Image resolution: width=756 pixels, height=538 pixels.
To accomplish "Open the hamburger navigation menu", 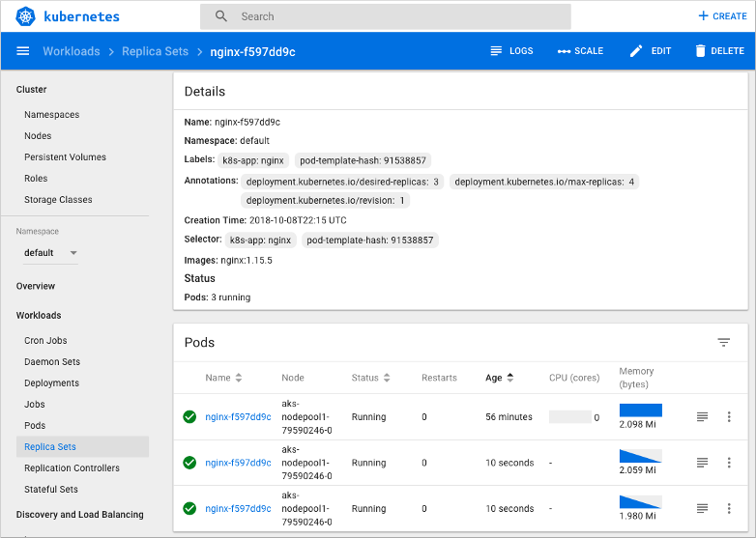I will tap(23, 51).
